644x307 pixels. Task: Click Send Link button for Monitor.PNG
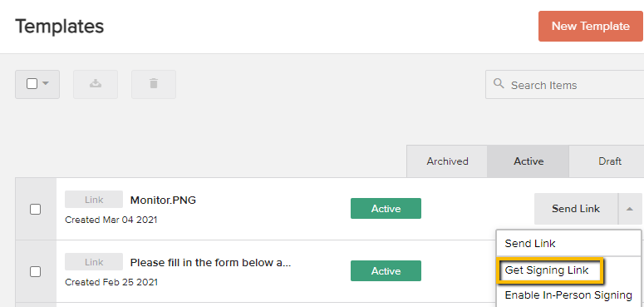(x=576, y=209)
